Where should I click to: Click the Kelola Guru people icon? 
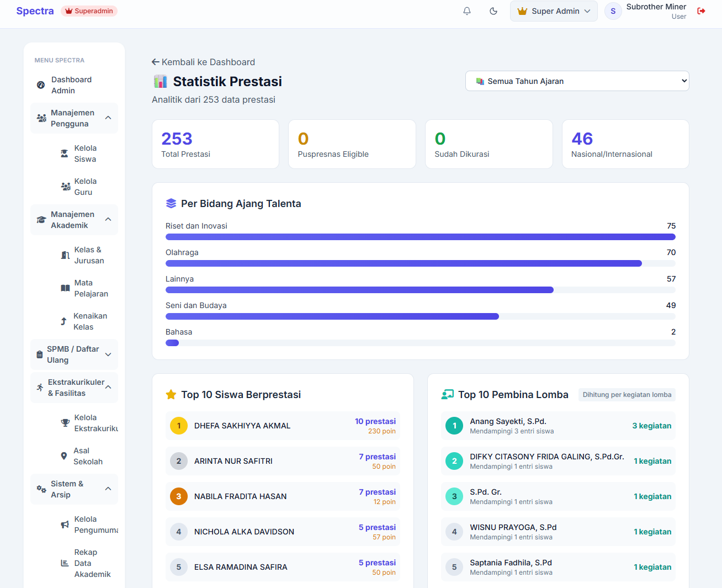[x=66, y=187]
